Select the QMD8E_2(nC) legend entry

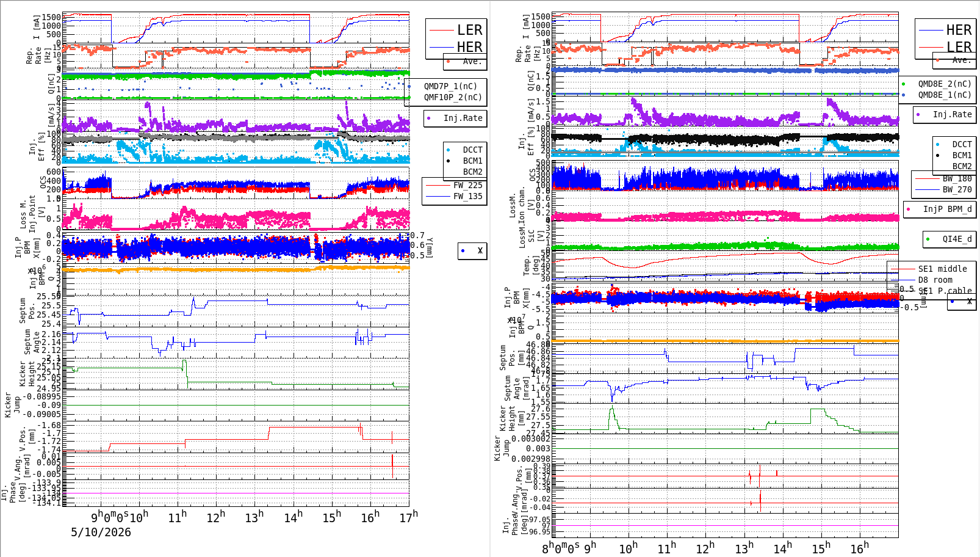click(x=945, y=84)
